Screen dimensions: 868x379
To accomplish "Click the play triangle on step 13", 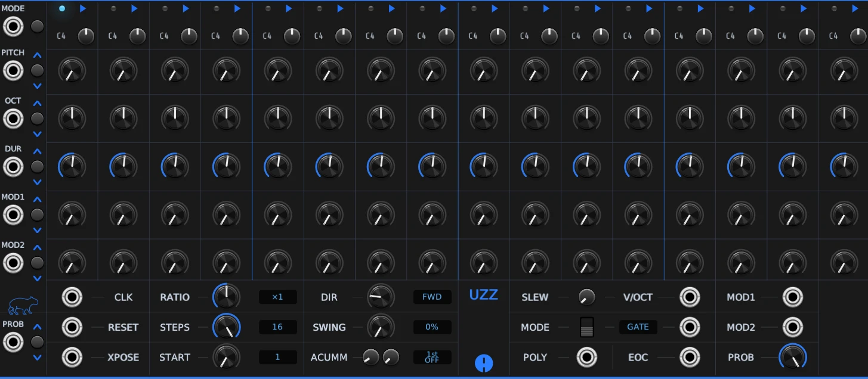I will [x=701, y=8].
